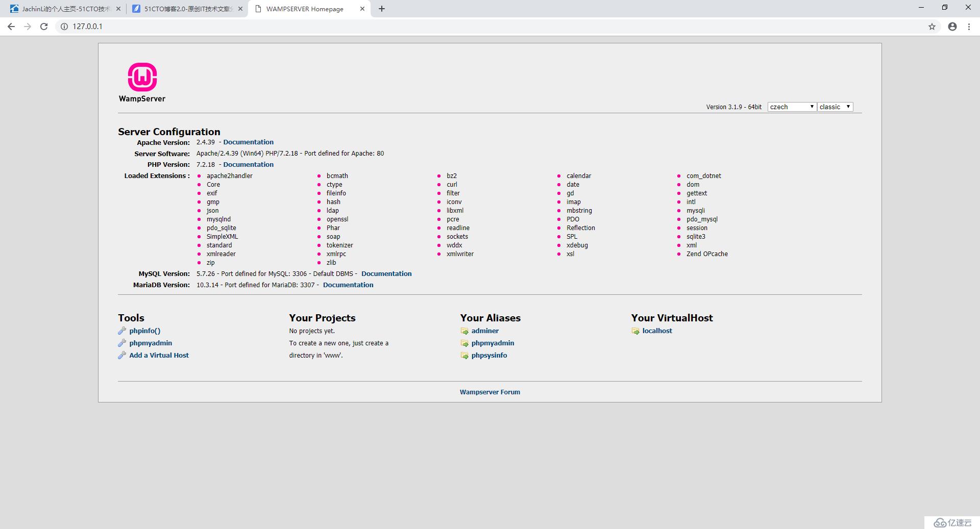
Task: Open phpmyadmin under Your Aliases
Action: pos(493,343)
